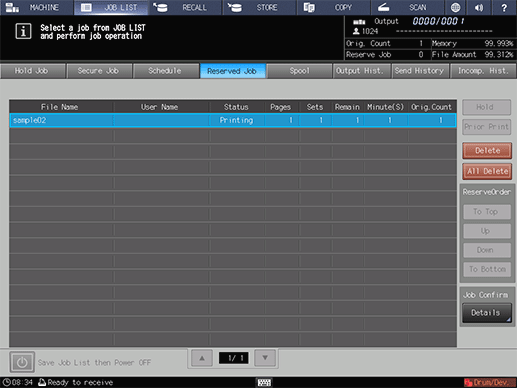The image size is (517, 388).
Task: Click the Sets column header
Action: click(x=315, y=107)
